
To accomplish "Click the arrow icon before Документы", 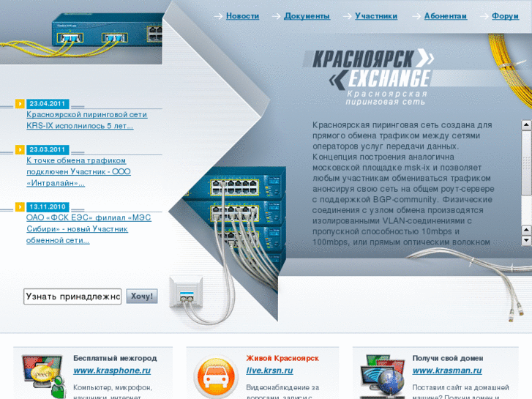I will click(276, 16).
